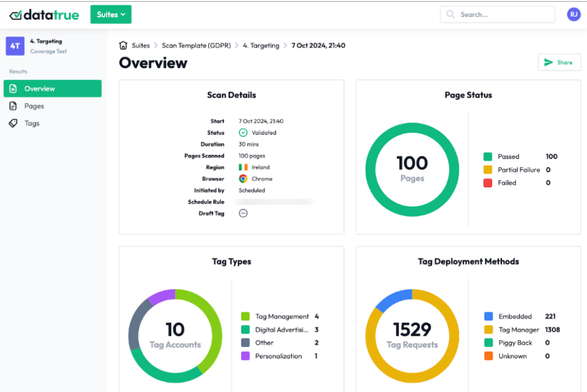
Task: Click the Chrome browser icon
Action: pos(243,179)
